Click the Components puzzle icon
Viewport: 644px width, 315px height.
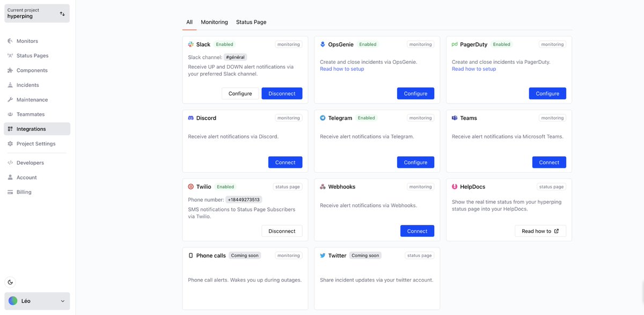[10, 70]
